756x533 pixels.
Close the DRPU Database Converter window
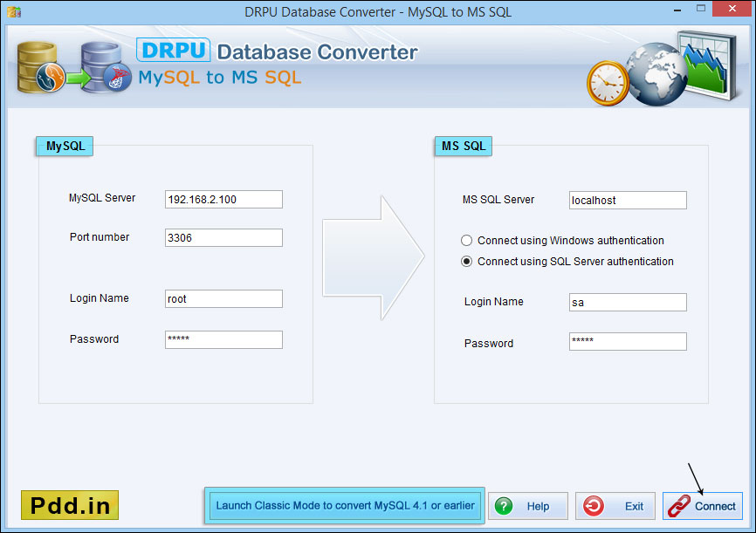point(732,9)
